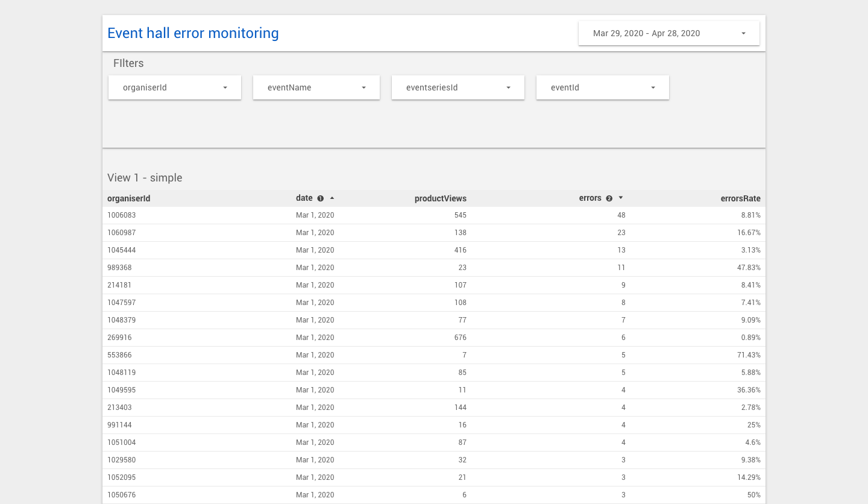This screenshot has height=504, width=868.
Task: Select organiserId cell 213403
Action: (119, 408)
